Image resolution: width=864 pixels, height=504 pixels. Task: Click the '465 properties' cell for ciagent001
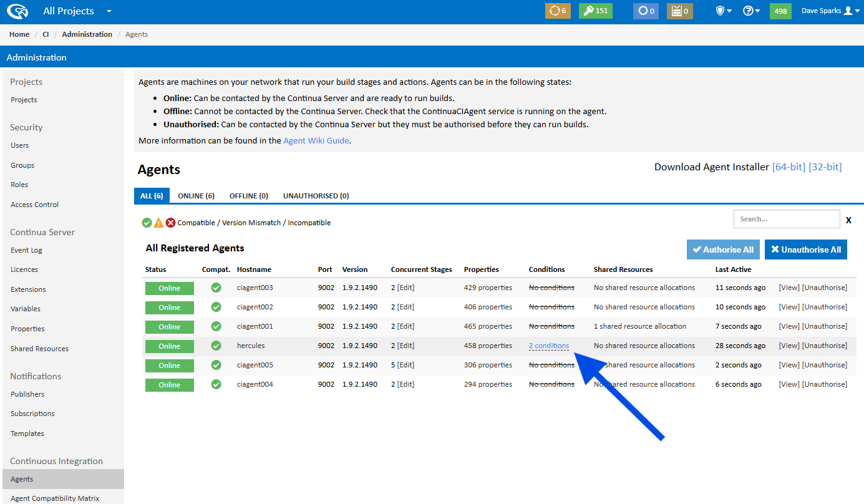tap(488, 326)
